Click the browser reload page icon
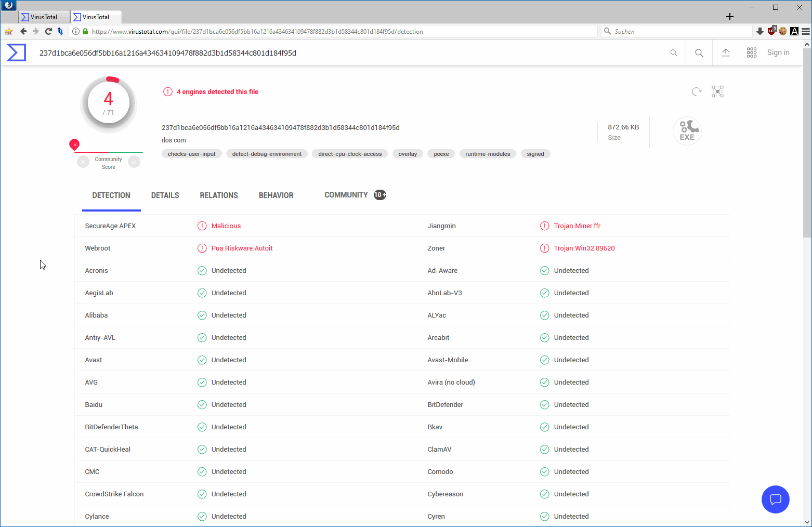The image size is (812, 527). pyautogui.click(x=48, y=31)
